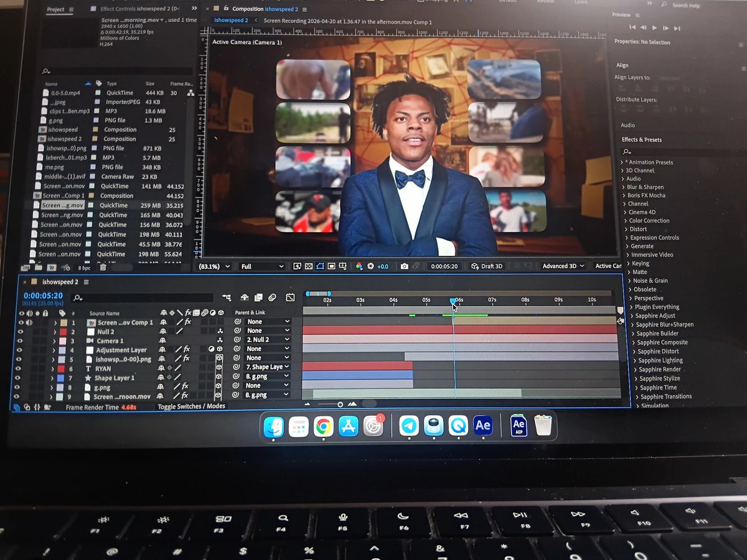The height and width of the screenshot is (560, 747).
Task: Click ishowspeed 2 breadcrumb in composition viewer
Action: 231,21
